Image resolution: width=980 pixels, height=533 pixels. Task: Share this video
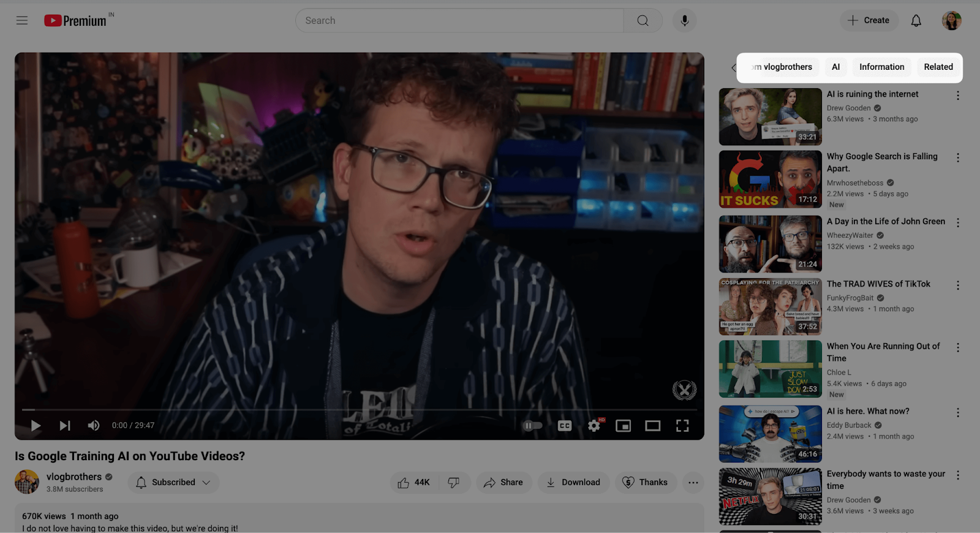[x=503, y=483]
